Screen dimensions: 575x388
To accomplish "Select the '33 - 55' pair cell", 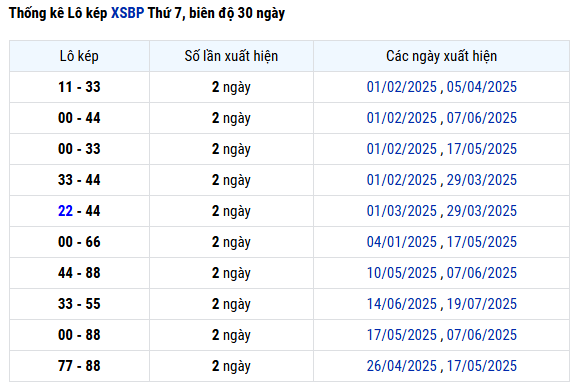I will tap(79, 304).
